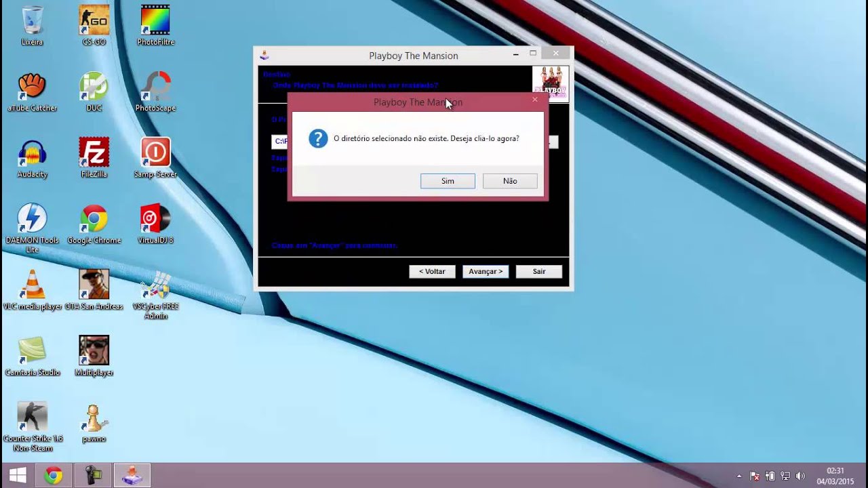868x488 pixels.
Task: Minimize the Playboy The Mansion installer window
Action: pos(516,54)
